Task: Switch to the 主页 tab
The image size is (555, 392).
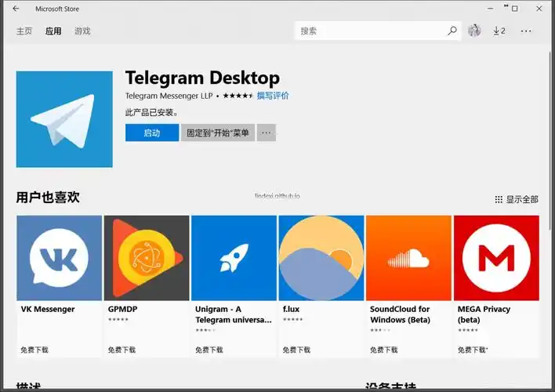Action: [24, 31]
